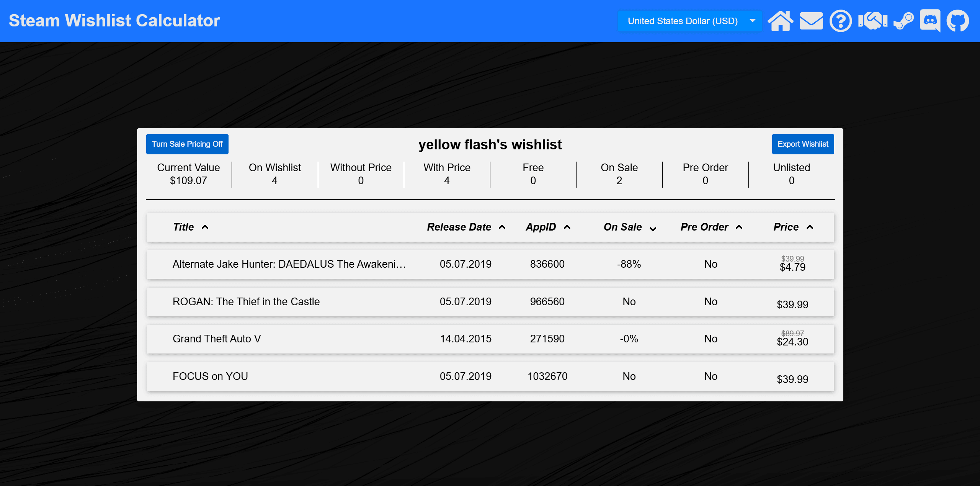Open the Steam logo icon
The height and width of the screenshot is (486, 980).
903,21
